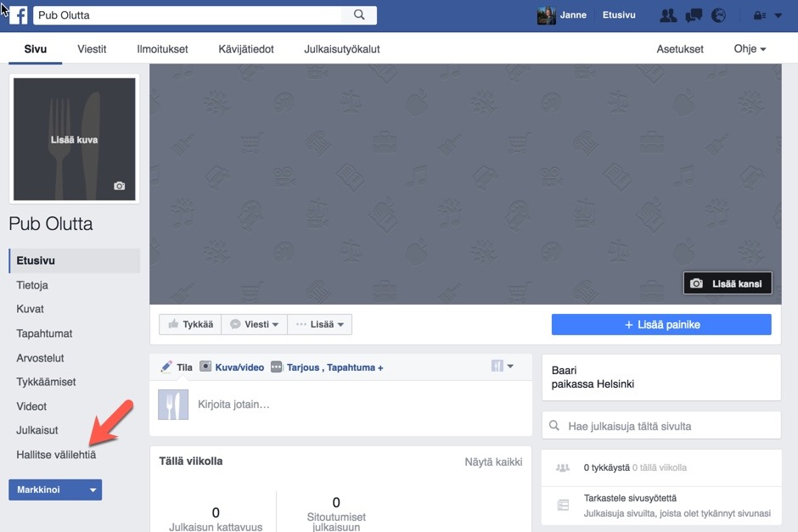Open Videot in sidebar
Image resolution: width=798 pixels, height=532 pixels.
pos(31,406)
